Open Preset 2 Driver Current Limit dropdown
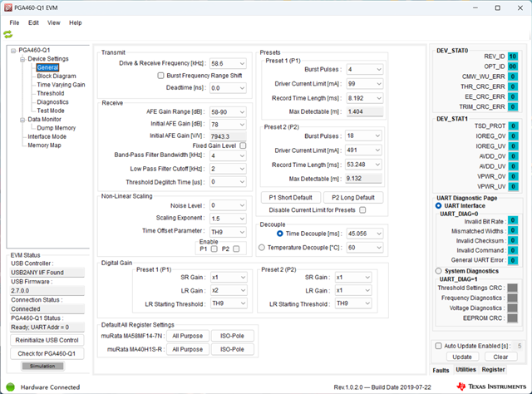 [363, 150]
